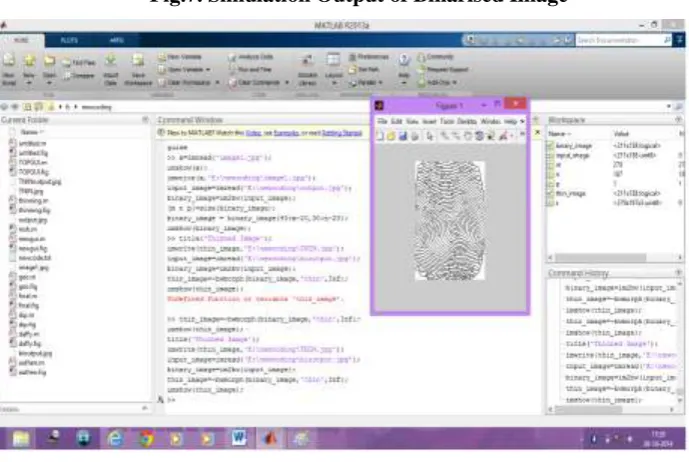Select newcode.txt in Current Folder
The image size is (689, 462).
tap(35, 258)
